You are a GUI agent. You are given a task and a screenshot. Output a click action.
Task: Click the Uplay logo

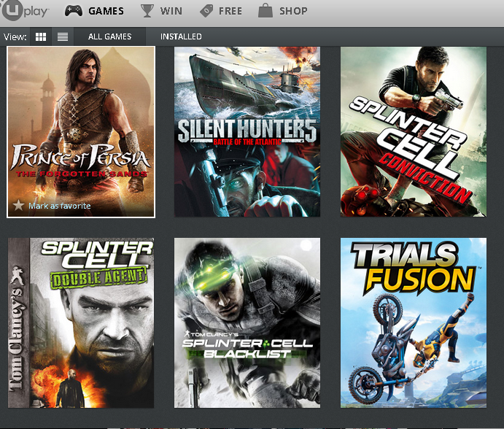pyautogui.click(x=25, y=11)
